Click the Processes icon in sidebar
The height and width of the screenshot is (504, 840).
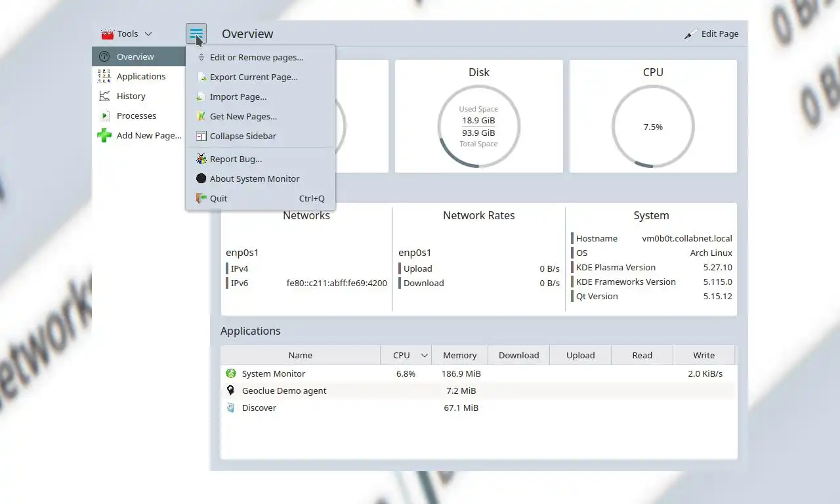coord(104,115)
